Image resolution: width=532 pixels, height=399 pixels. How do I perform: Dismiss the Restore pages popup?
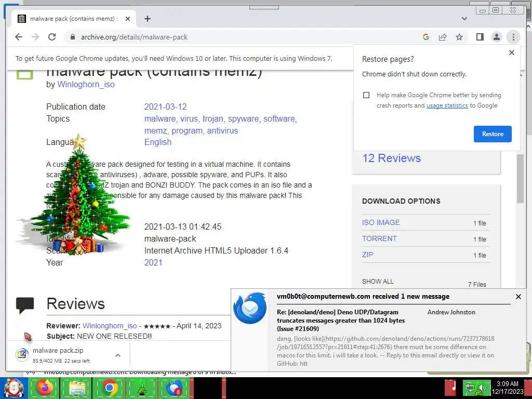tap(512, 52)
